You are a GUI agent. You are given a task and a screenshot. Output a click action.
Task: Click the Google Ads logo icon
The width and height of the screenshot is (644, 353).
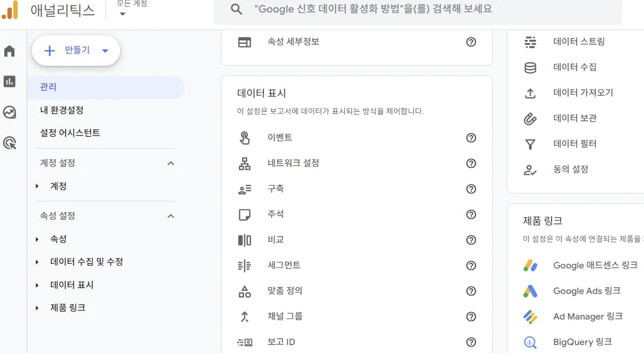[x=530, y=291]
